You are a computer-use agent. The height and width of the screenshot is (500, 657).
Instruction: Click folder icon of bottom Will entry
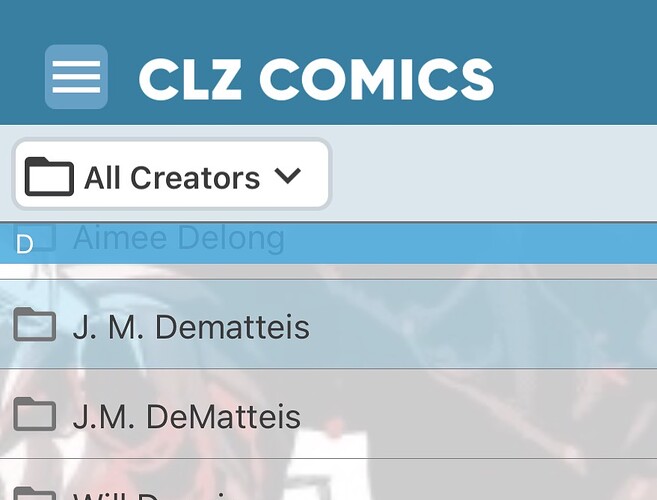pyautogui.click(x=35, y=493)
